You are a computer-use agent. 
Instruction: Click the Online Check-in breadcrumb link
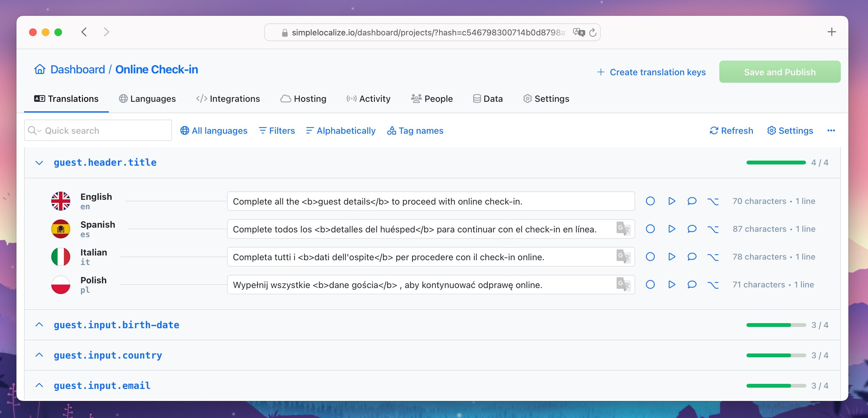[x=157, y=69]
